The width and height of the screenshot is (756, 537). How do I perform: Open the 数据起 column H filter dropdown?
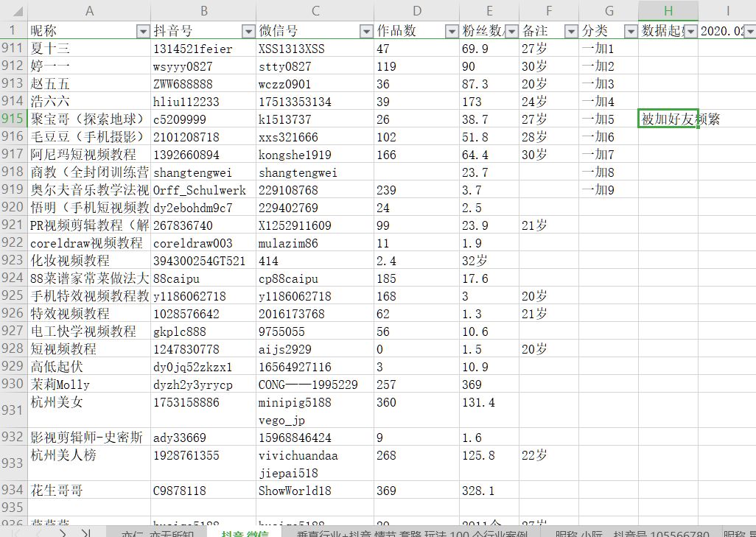(691, 32)
